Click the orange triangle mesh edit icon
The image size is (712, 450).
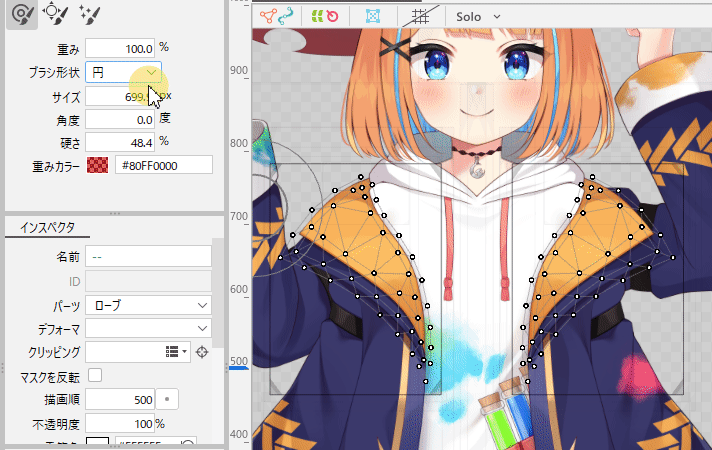tap(268, 17)
